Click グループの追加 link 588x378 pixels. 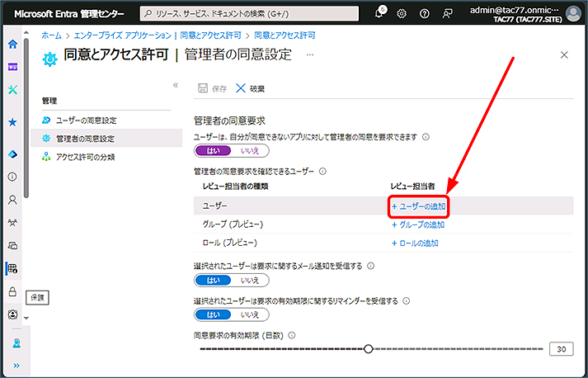(418, 224)
